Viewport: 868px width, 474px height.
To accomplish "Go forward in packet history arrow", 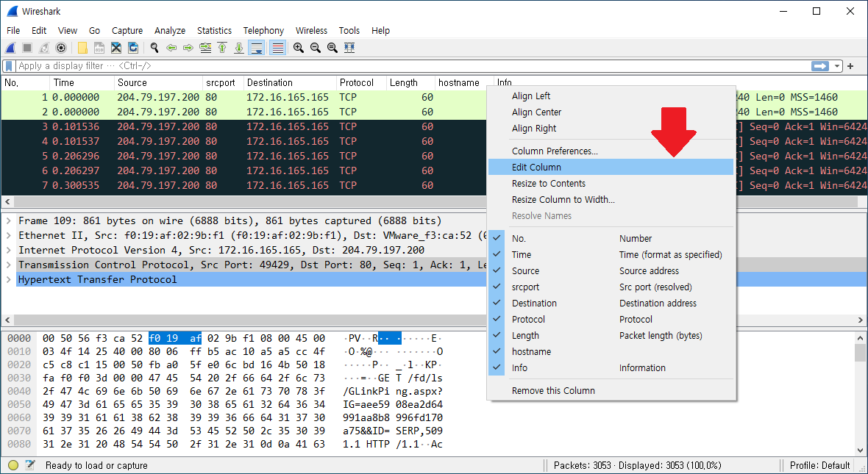I will click(x=188, y=48).
